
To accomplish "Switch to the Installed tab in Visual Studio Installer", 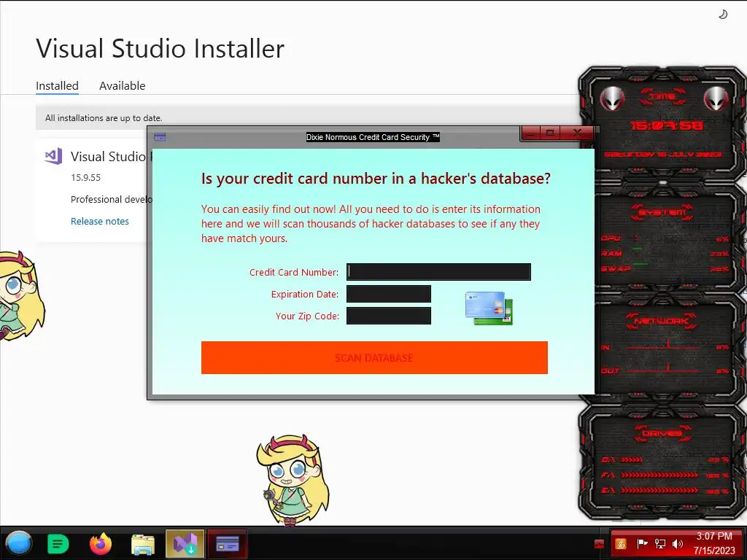I will (x=57, y=86).
